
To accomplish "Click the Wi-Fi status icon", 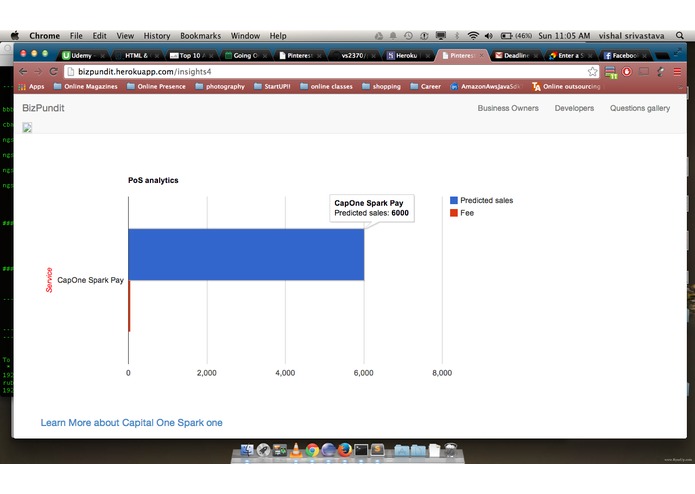I will pos(473,35).
